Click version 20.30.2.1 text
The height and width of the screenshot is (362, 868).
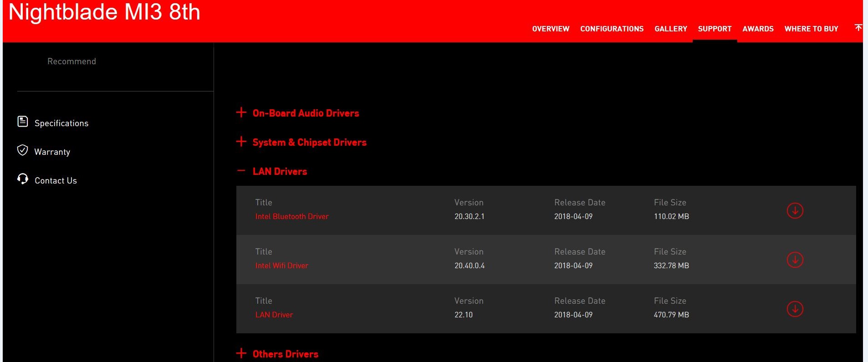[469, 216]
